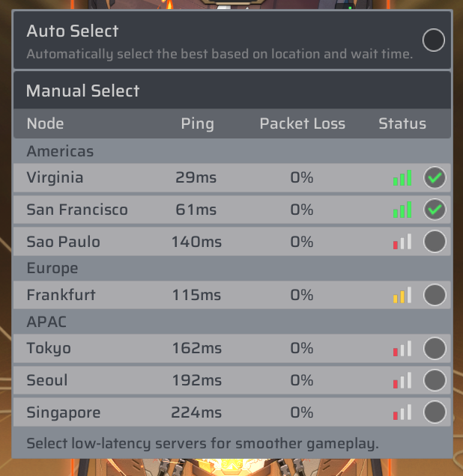This screenshot has width=463, height=476.
Task: Click Singapore's red signal strength icon
Action: click(402, 412)
